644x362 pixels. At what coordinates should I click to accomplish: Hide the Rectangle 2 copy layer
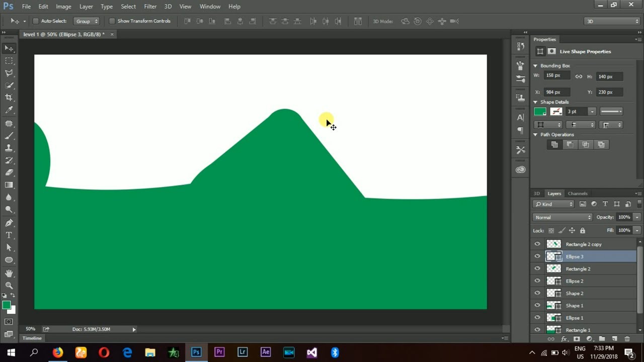537,244
